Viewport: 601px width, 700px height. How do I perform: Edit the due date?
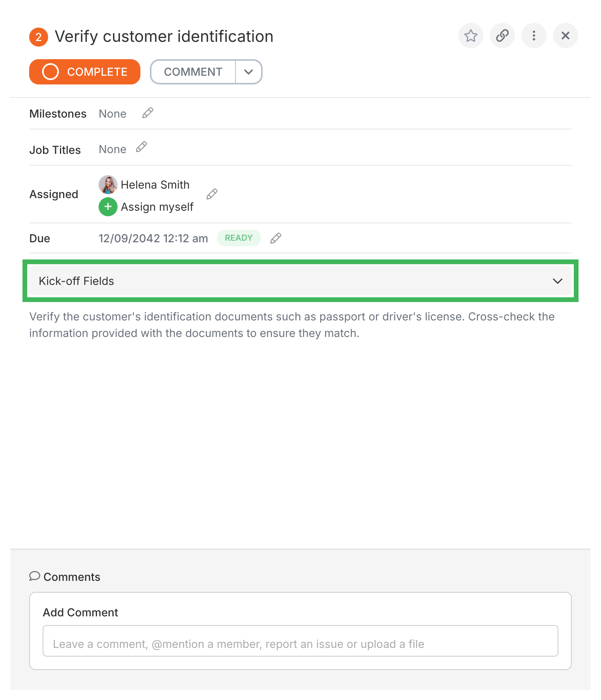[x=276, y=238]
